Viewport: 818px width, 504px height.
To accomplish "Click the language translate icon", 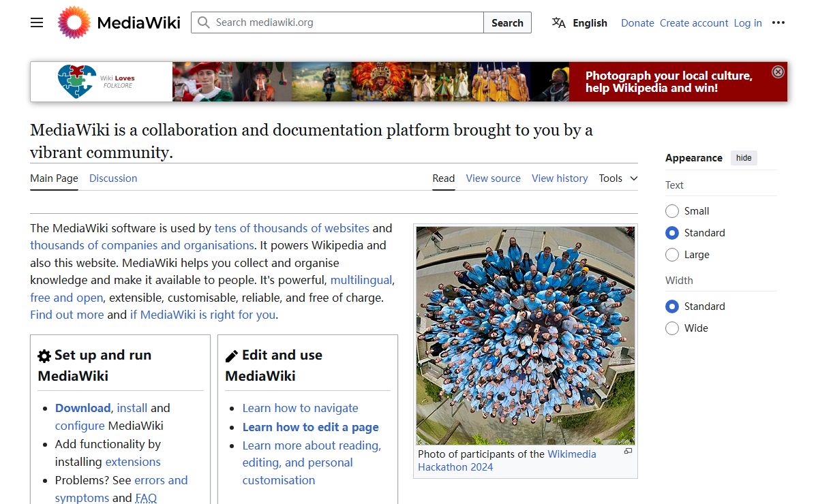I will point(559,22).
